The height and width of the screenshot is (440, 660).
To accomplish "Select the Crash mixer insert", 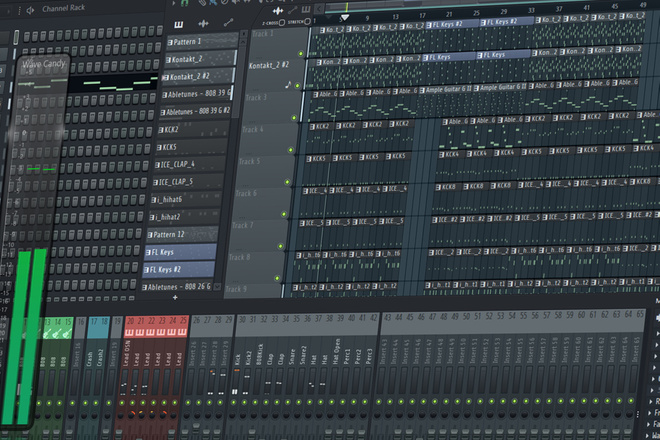I will point(90,379).
